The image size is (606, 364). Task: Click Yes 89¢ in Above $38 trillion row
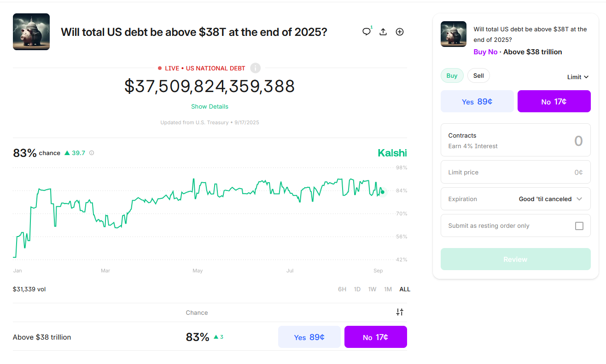(309, 337)
